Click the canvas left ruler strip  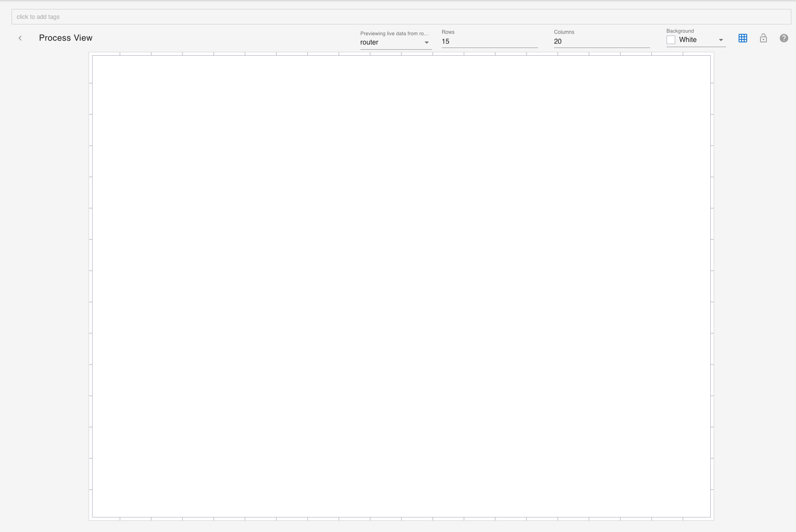tap(90, 286)
